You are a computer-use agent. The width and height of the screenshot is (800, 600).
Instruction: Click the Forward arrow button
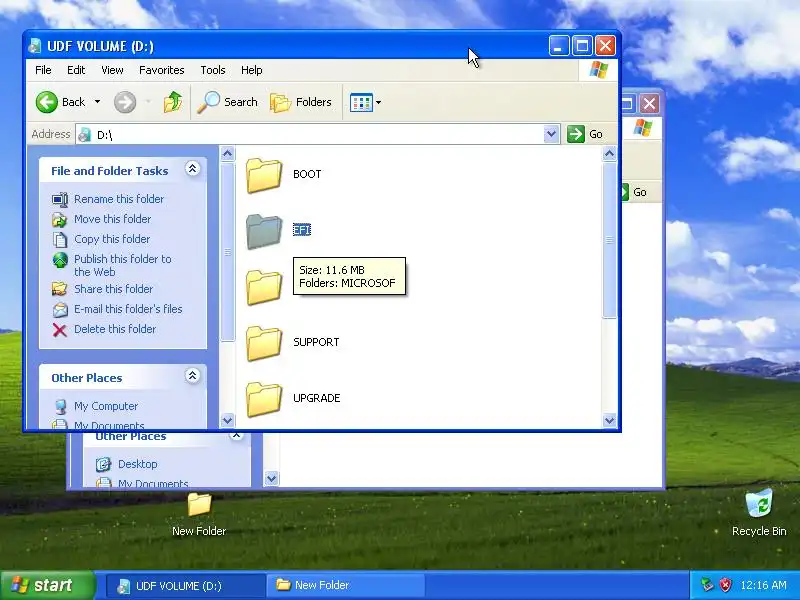coord(124,102)
